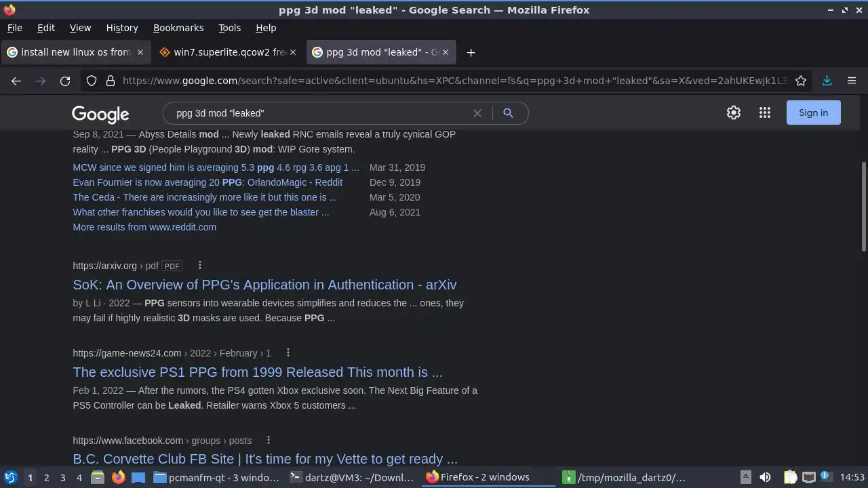Open the volume control in tray

point(765,477)
